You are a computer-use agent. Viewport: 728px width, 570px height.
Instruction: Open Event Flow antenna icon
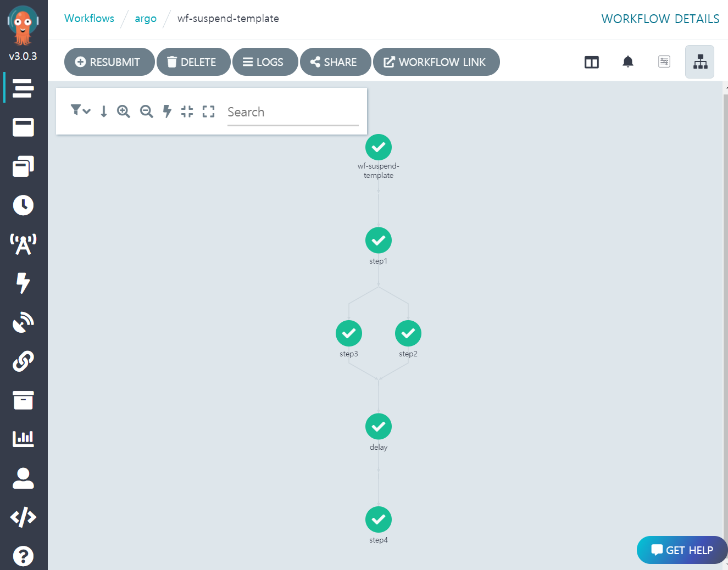click(23, 244)
